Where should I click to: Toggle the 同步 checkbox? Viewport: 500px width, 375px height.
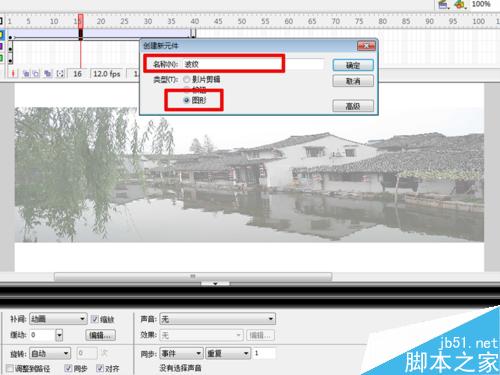pos(68,368)
